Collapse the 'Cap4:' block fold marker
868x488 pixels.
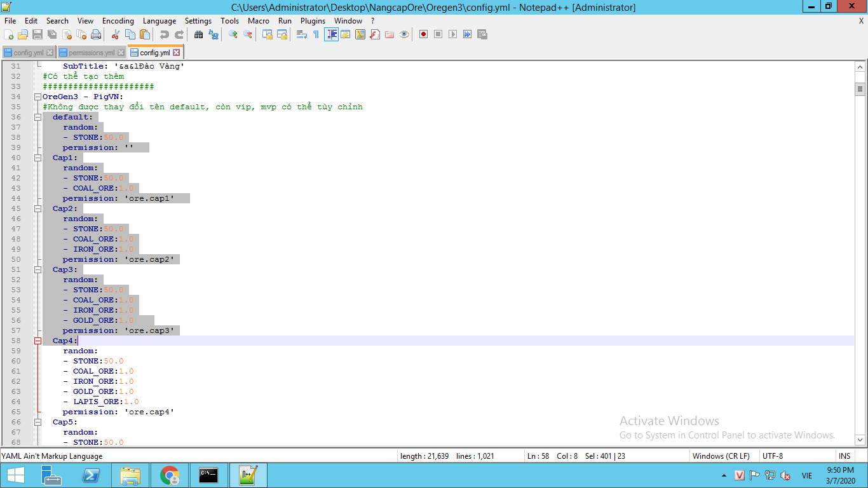pyautogui.click(x=37, y=341)
